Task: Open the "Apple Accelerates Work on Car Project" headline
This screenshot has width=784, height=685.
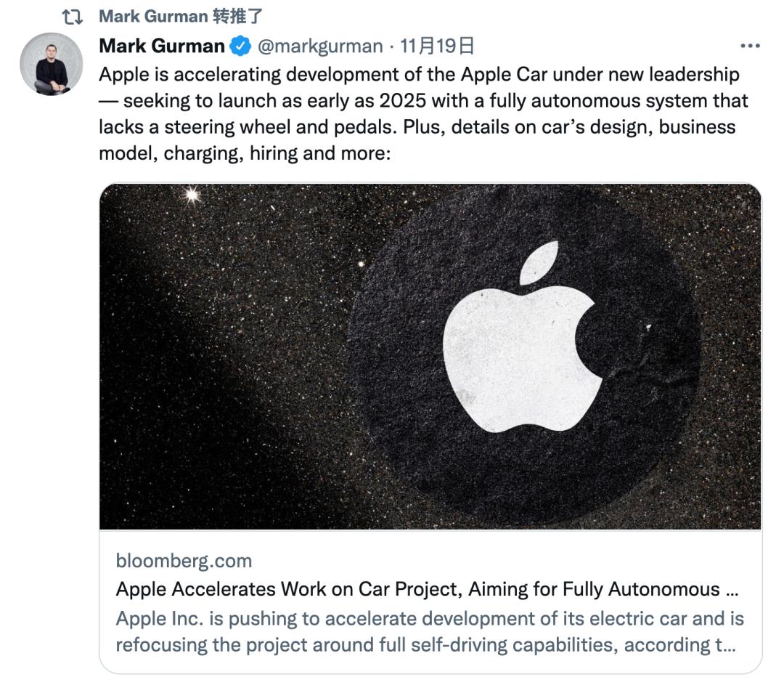Action: point(417,589)
